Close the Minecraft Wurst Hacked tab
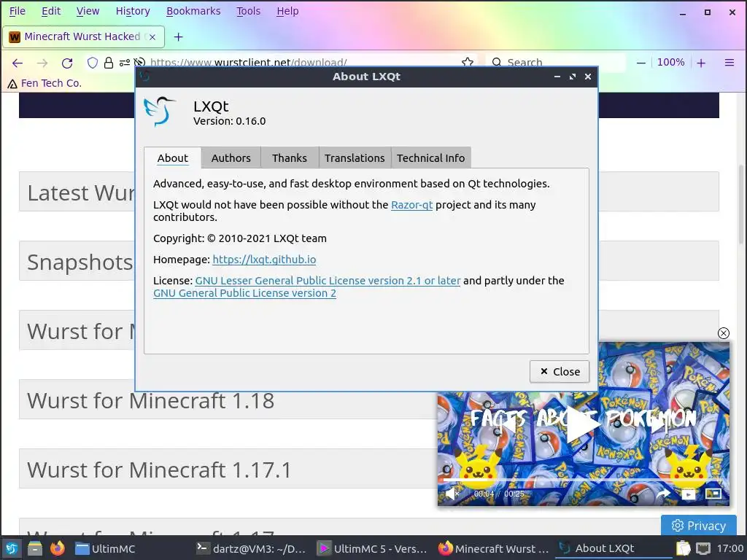The height and width of the screenshot is (560, 747). coord(152,36)
